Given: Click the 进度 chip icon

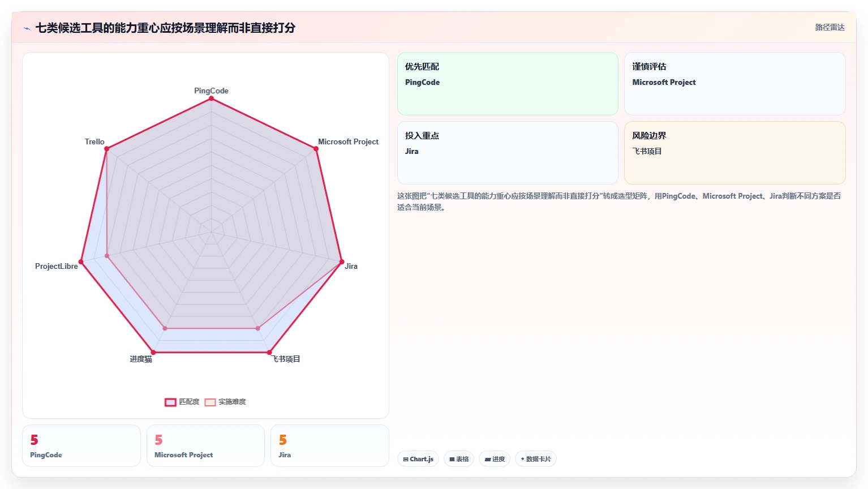Looking at the screenshot, I should (488, 459).
